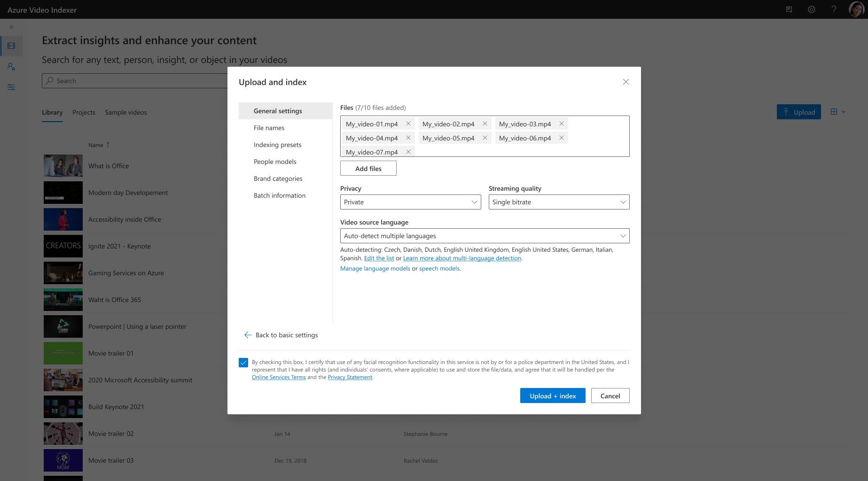Uncheck the facial recognition certification checkbox
868x481 pixels.
tap(243, 363)
